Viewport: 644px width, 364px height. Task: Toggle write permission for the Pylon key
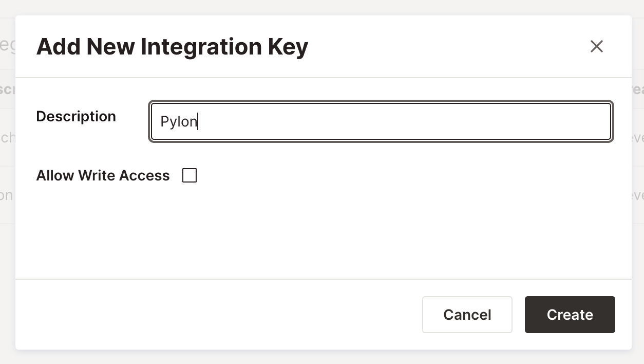(190, 176)
